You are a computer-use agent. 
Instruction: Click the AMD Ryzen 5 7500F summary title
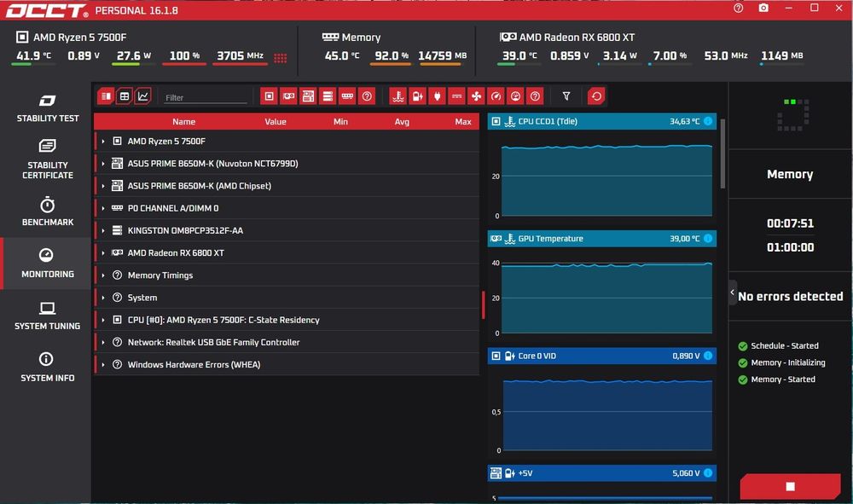click(x=80, y=37)
